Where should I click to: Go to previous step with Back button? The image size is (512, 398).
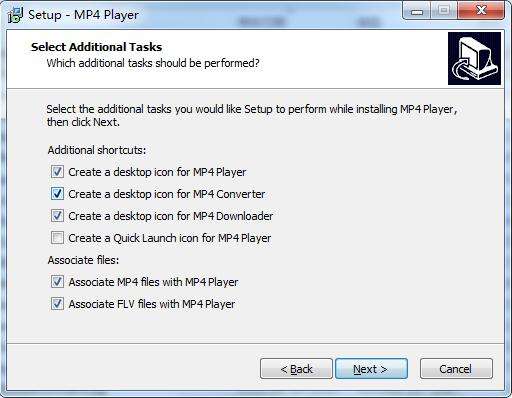(296, 369)
